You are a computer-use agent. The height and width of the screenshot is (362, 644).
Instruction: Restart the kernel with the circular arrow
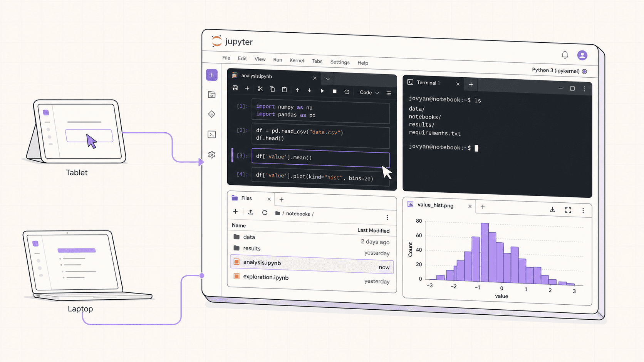click(347, 92)
